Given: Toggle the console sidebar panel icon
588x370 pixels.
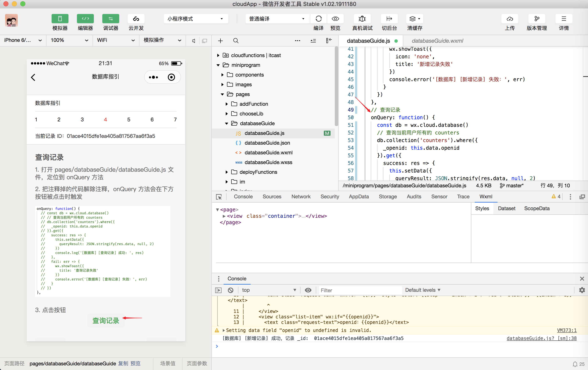Looking at the screenshot, I should [218, 290].
